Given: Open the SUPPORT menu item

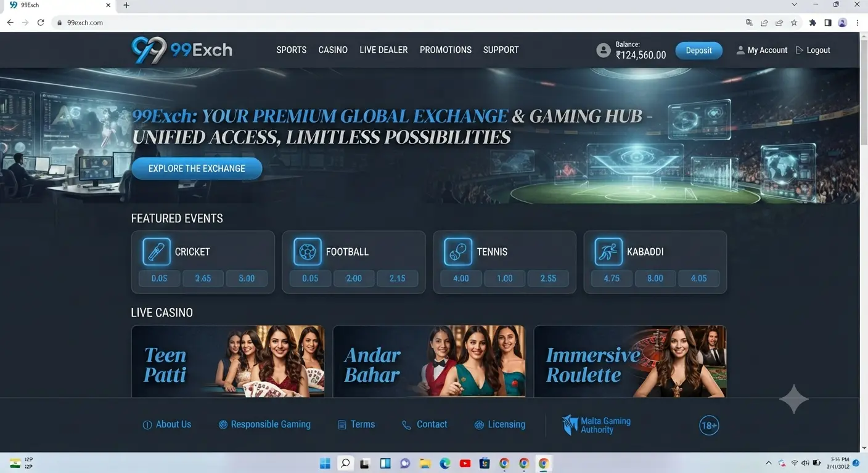Looking at the screenshot, I should coord(501,50).
